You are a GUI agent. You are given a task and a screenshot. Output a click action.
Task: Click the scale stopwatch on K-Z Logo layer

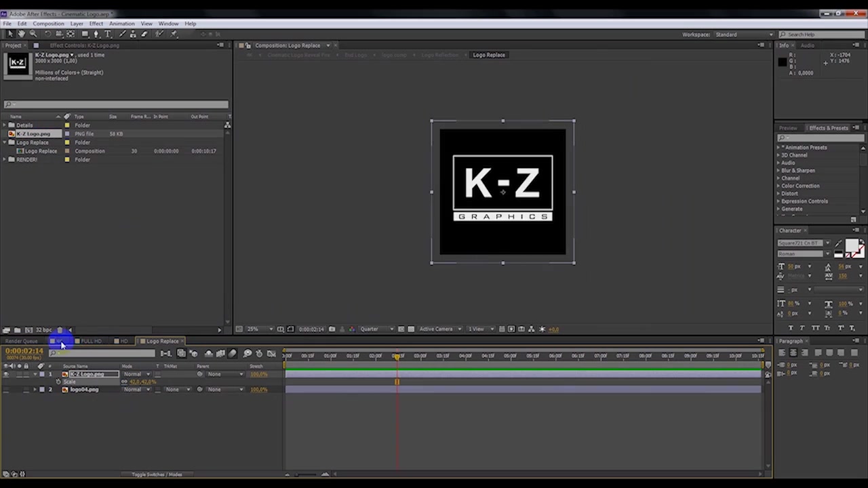pos(58,382)
